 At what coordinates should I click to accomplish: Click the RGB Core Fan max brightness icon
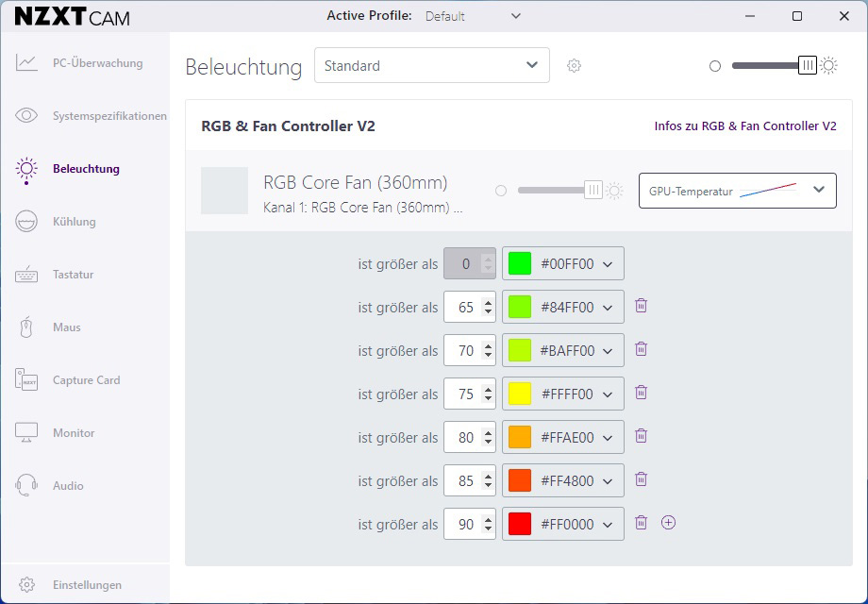(x=614, y=191)
